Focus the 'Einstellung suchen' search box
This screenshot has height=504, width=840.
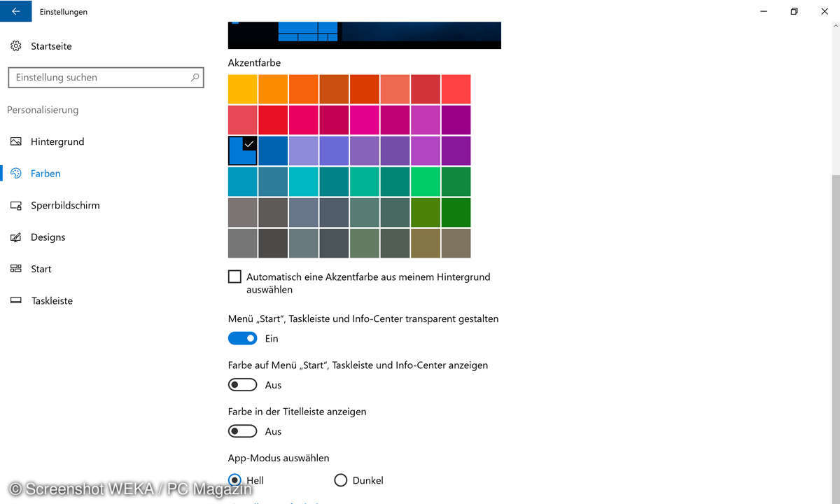pos(106,78)
